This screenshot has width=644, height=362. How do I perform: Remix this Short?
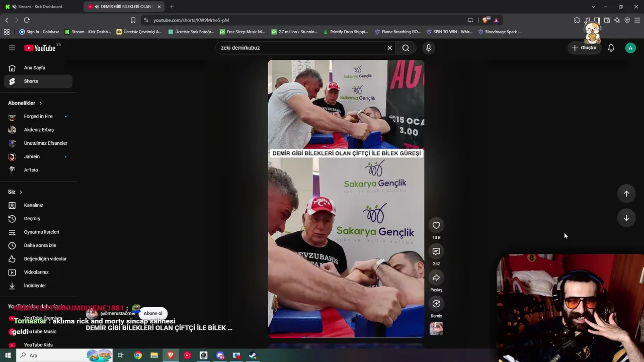coord(436,304)
